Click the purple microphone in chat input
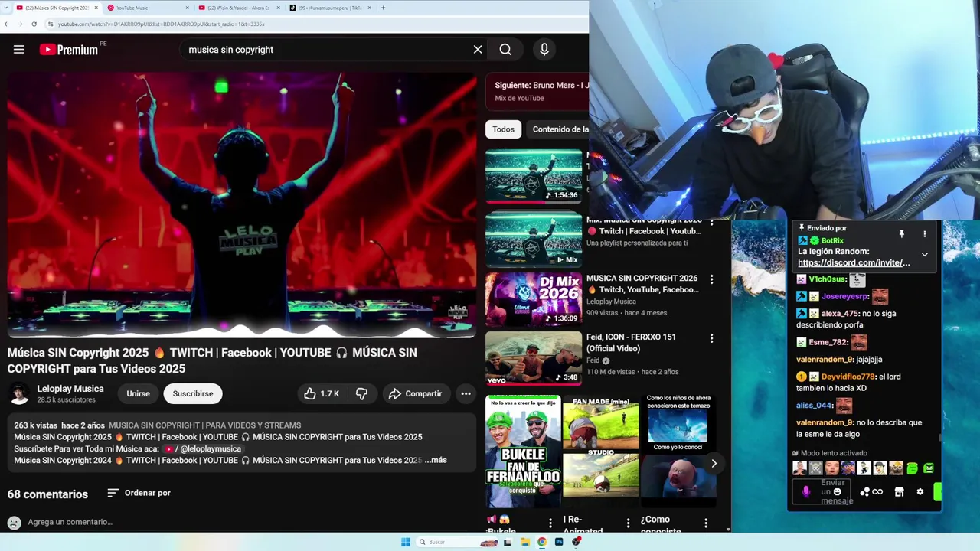Viewport: 980px width, 551px height. click(805, 492)
